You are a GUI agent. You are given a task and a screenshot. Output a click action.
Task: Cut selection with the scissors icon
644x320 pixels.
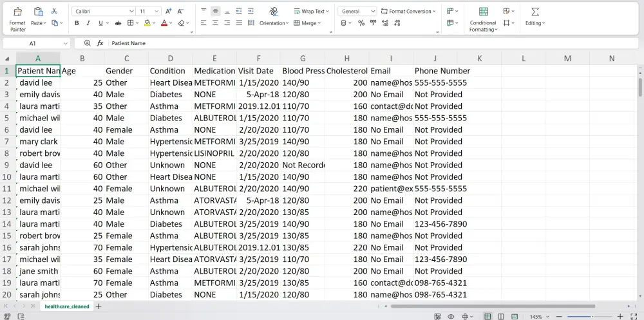pyautogui.click(x=54, y=11)
